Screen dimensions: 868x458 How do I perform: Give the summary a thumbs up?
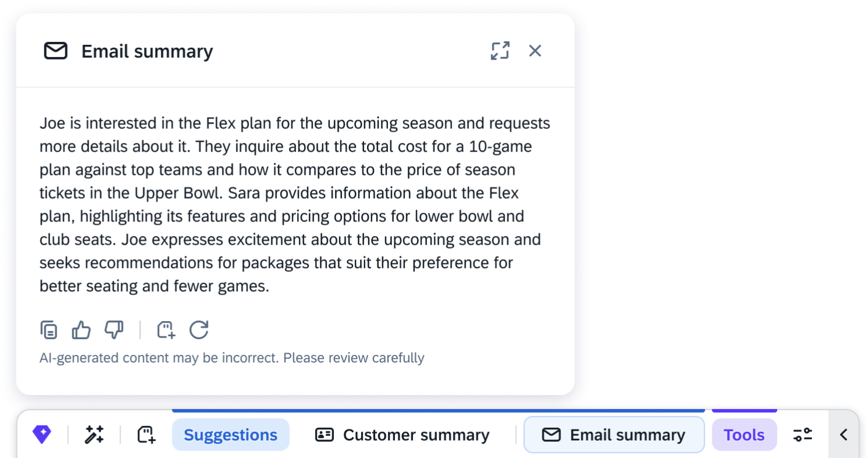(81, 330)
